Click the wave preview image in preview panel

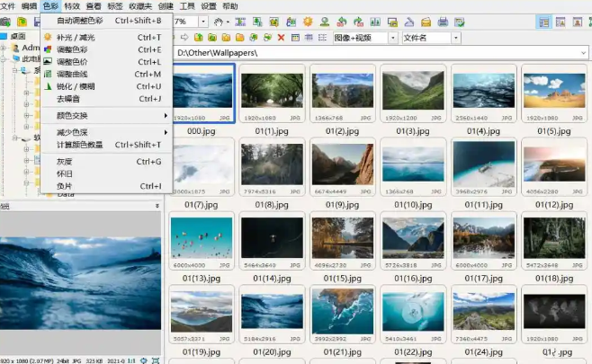tap(80, 283)
